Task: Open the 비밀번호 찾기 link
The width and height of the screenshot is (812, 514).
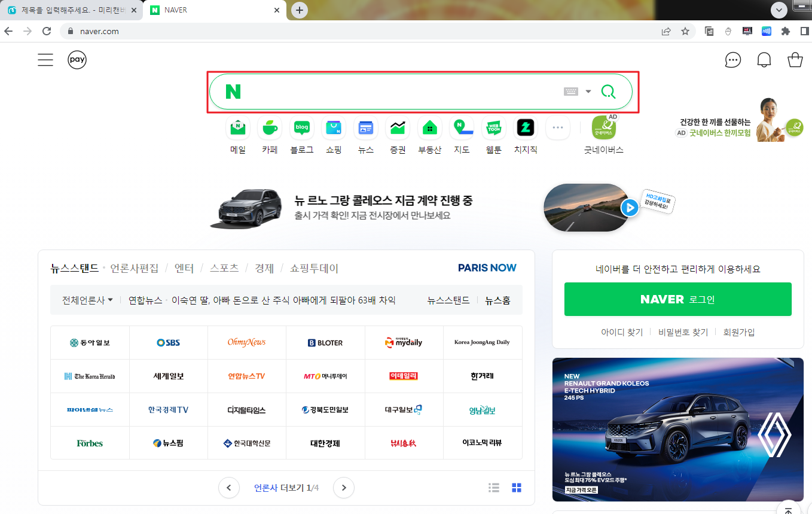Action: coord(683,332)
